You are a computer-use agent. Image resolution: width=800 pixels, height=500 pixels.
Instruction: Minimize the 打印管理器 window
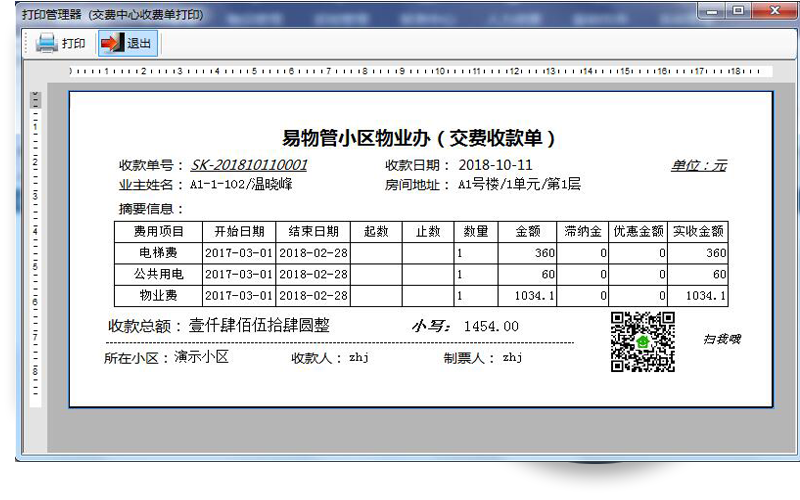[713, 11]
